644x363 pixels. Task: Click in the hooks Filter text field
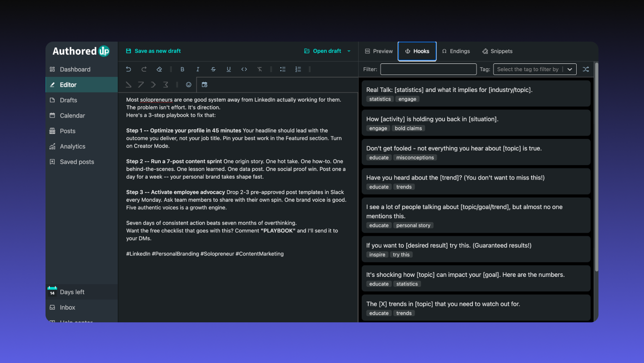click(x=428, y=69)
